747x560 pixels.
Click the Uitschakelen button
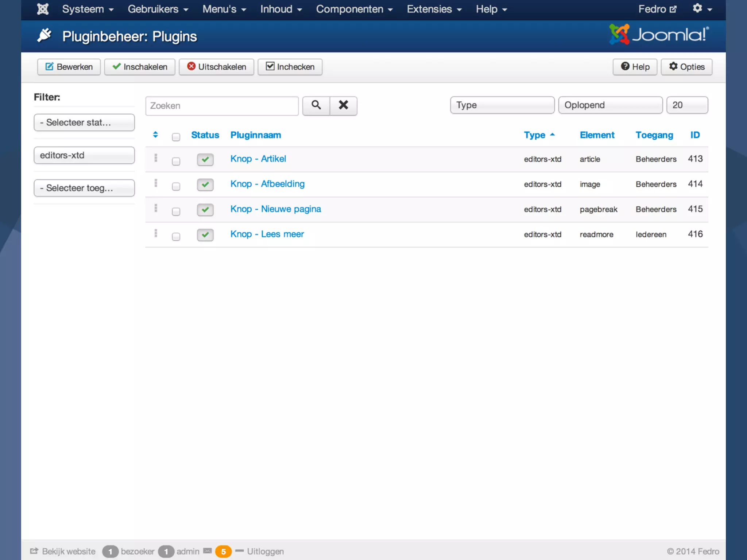216,67
